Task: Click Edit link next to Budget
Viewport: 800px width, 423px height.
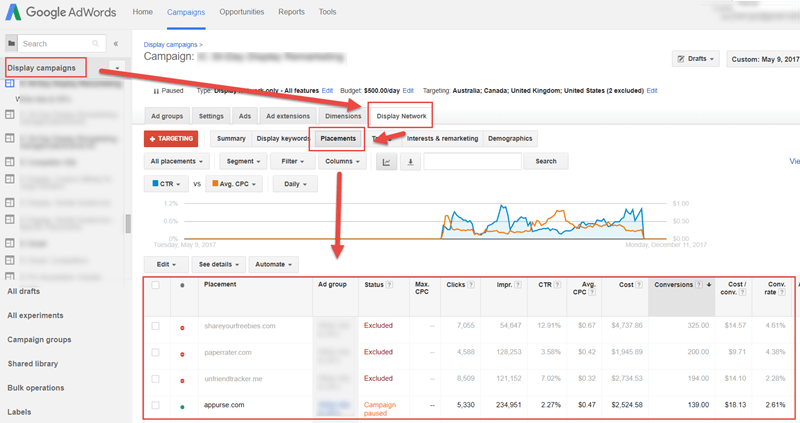Action: pos(408,91)
